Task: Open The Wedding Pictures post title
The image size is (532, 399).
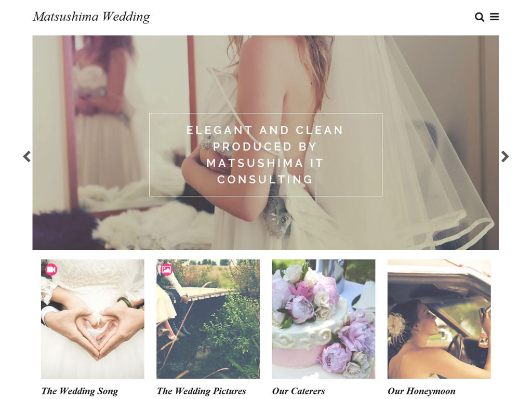Action: tap(201, 391)
